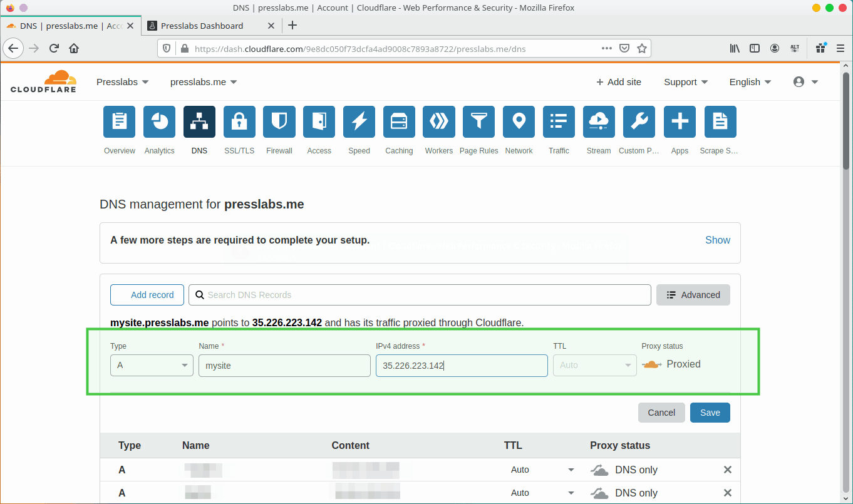
Task: Click the IPv4 address field
Action: tap(462, 366)
